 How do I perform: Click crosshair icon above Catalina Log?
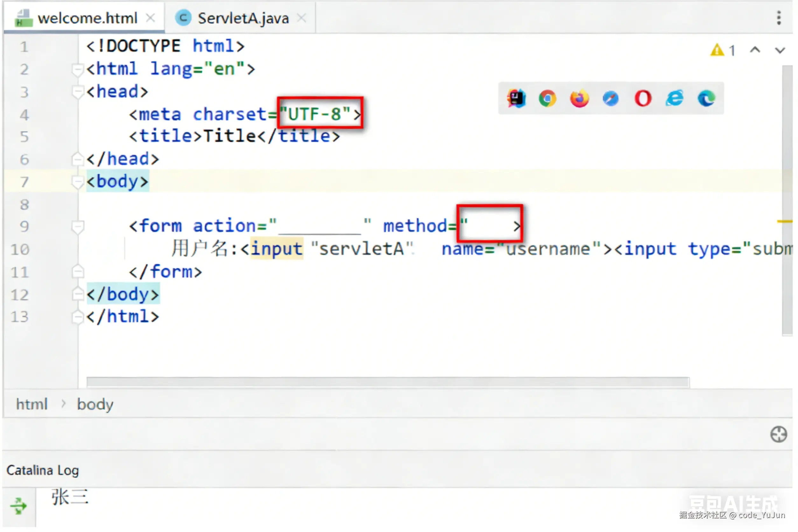[778, 434]
